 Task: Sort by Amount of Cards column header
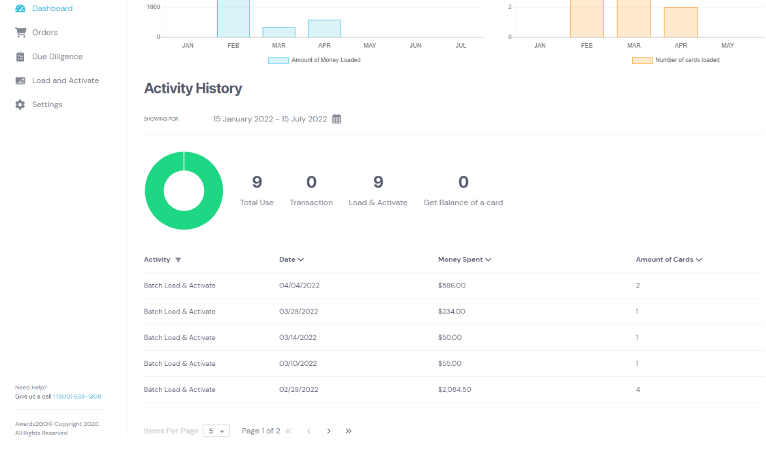pos(669,260)
